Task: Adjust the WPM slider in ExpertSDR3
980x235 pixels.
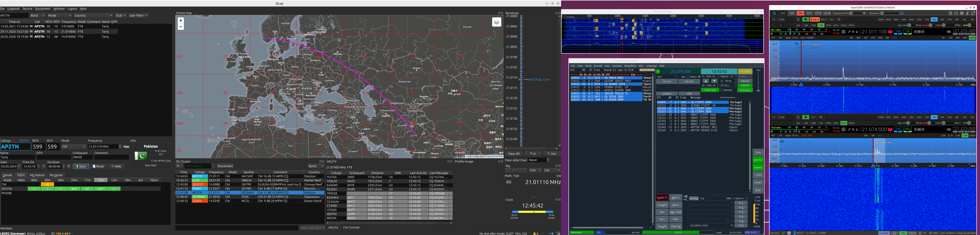Action: coord(969,25)
